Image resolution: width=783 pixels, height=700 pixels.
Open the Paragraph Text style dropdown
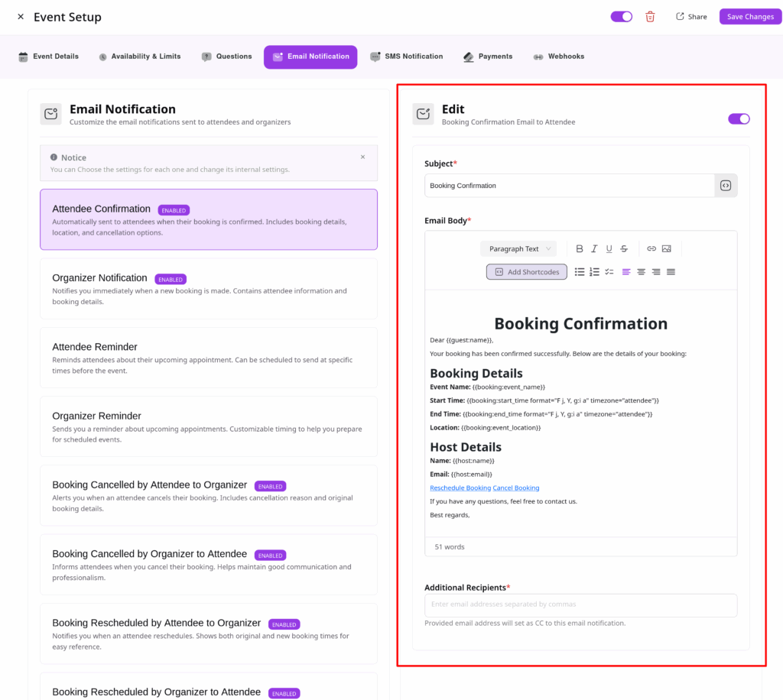(518, 249)
